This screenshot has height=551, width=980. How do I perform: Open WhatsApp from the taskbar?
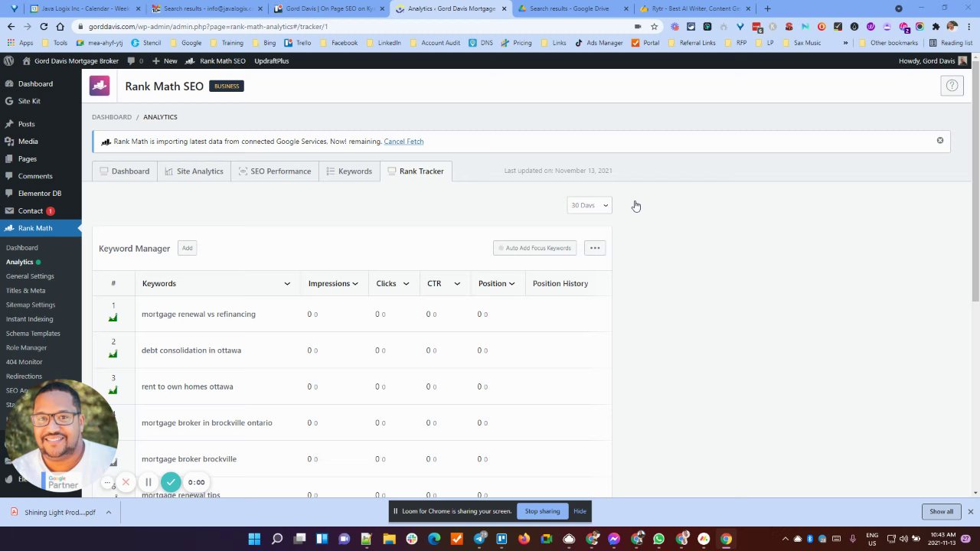point(658,539)
